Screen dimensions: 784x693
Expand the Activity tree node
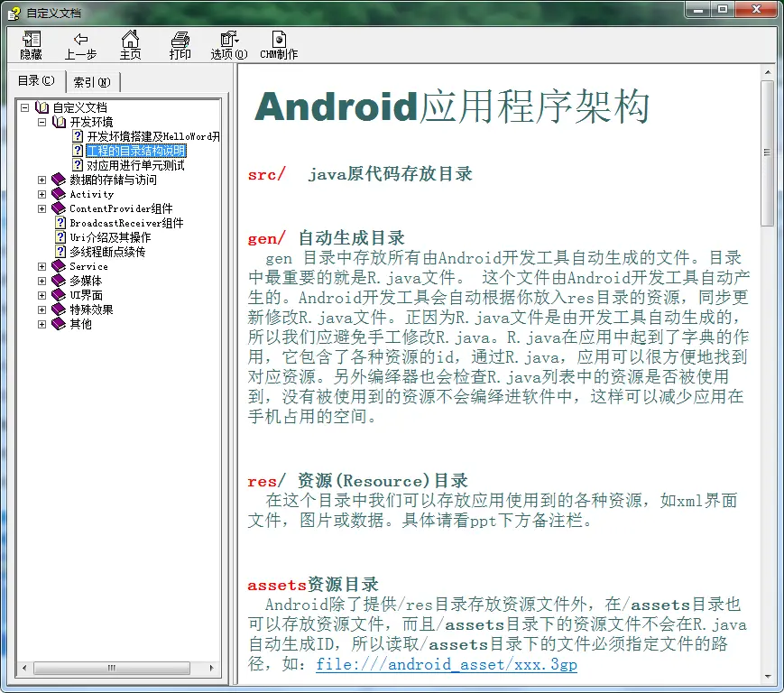coord(42,194)
